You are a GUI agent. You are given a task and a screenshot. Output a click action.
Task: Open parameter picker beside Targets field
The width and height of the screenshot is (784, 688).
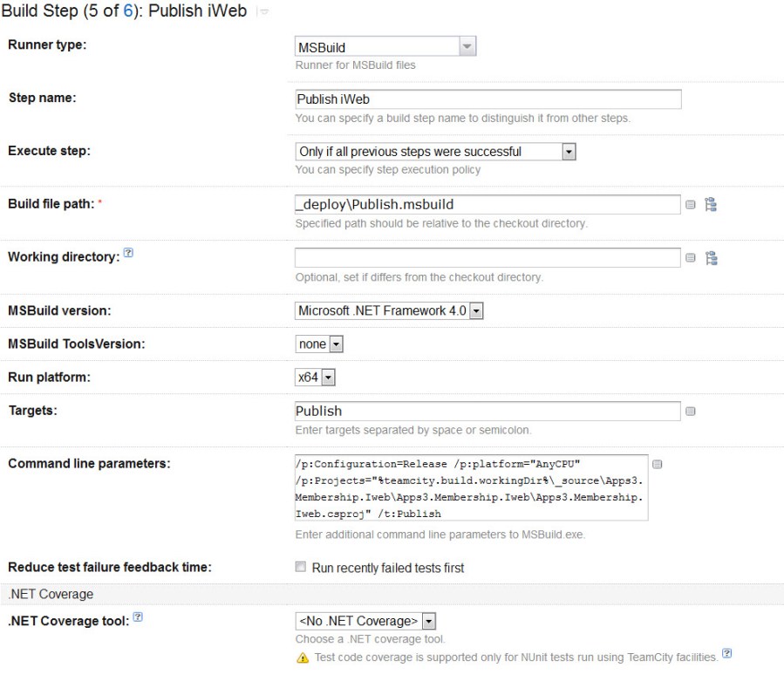691,412
